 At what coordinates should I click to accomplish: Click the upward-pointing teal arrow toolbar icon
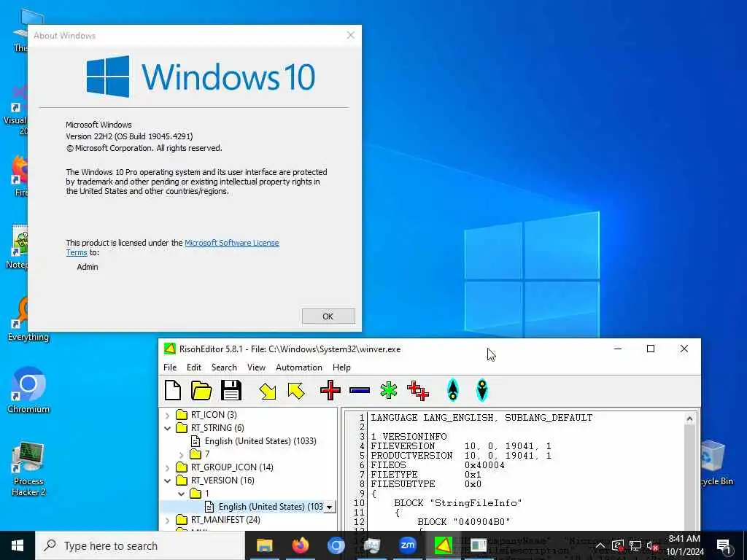452,391
